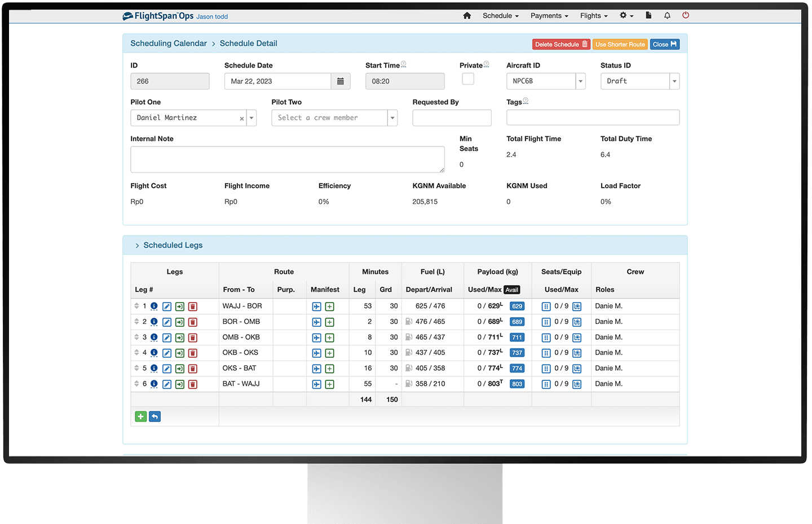Open the Flights menu

[594, 16]
